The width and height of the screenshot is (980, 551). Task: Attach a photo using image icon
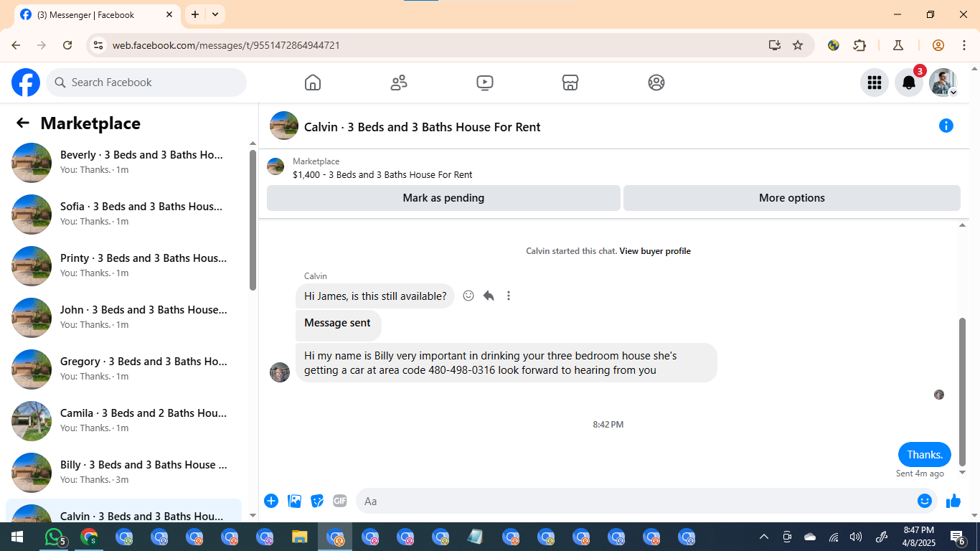pos(294,501)
